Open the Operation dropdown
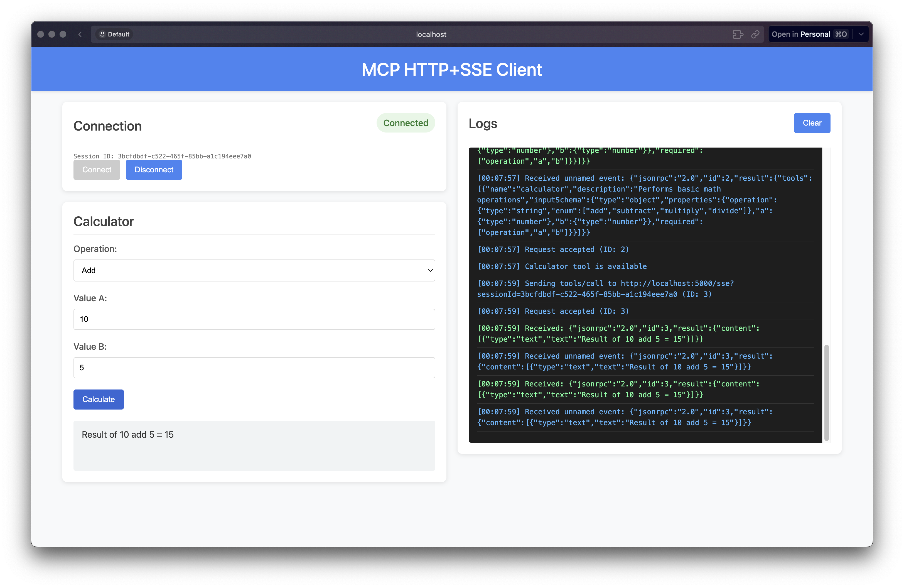 254,270
